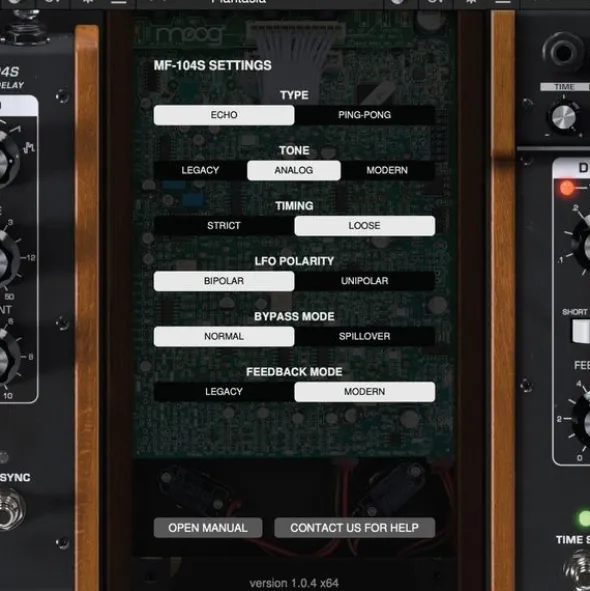Set Tone to LEGACY

coord(200,170)
